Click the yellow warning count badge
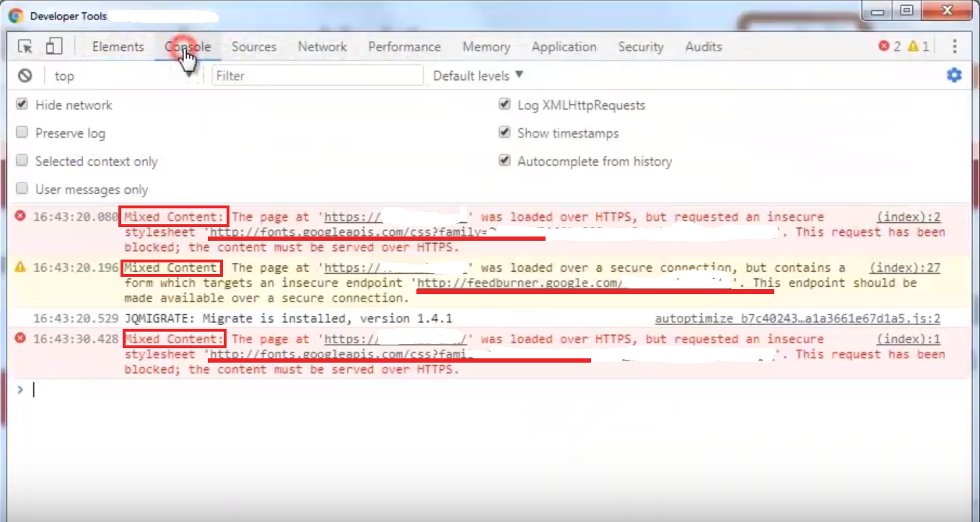 pyautogui.click(x=919, y=47)
